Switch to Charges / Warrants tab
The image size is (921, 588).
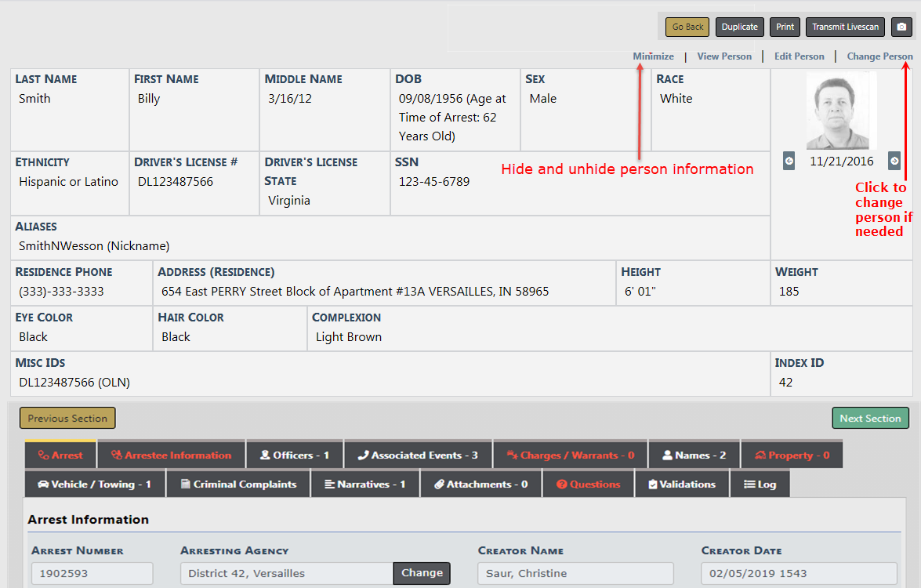[570, 456]
